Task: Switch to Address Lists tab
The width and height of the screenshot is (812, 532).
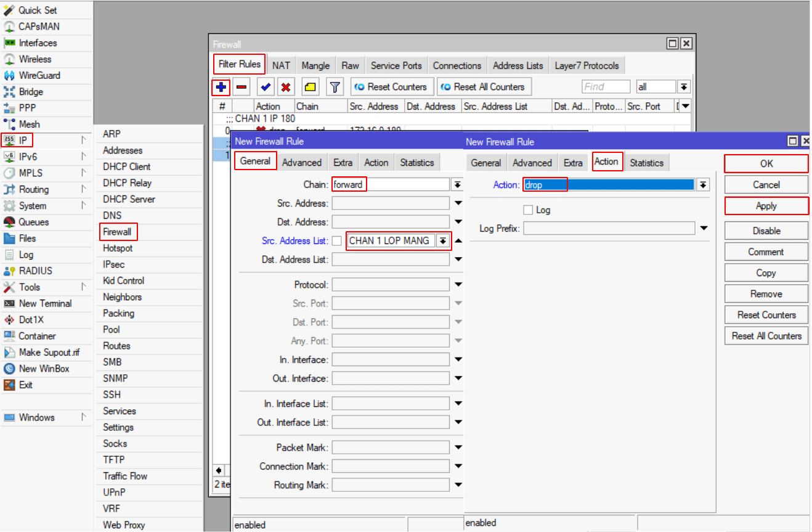Action: point(518,65)
